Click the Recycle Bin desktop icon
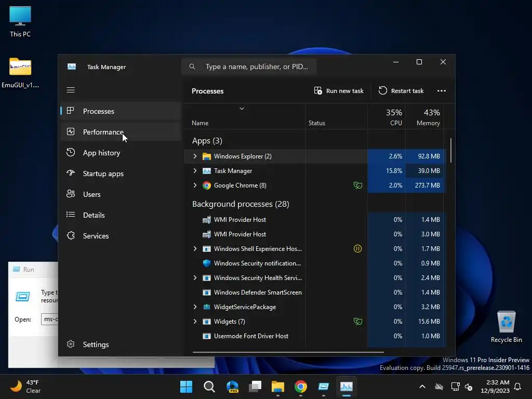The width and height of the screenshot is (532, 399). coord(506,327)
